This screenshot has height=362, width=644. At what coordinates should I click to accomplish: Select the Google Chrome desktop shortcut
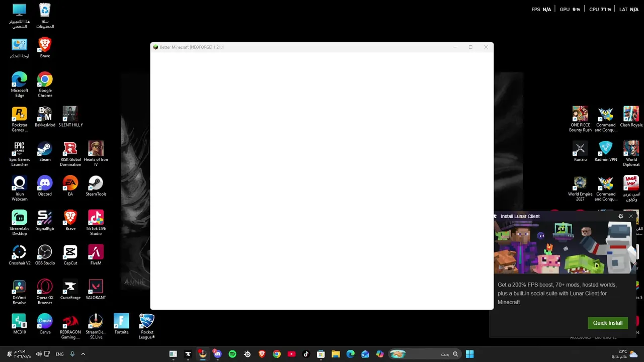click(x=45, y=84)
